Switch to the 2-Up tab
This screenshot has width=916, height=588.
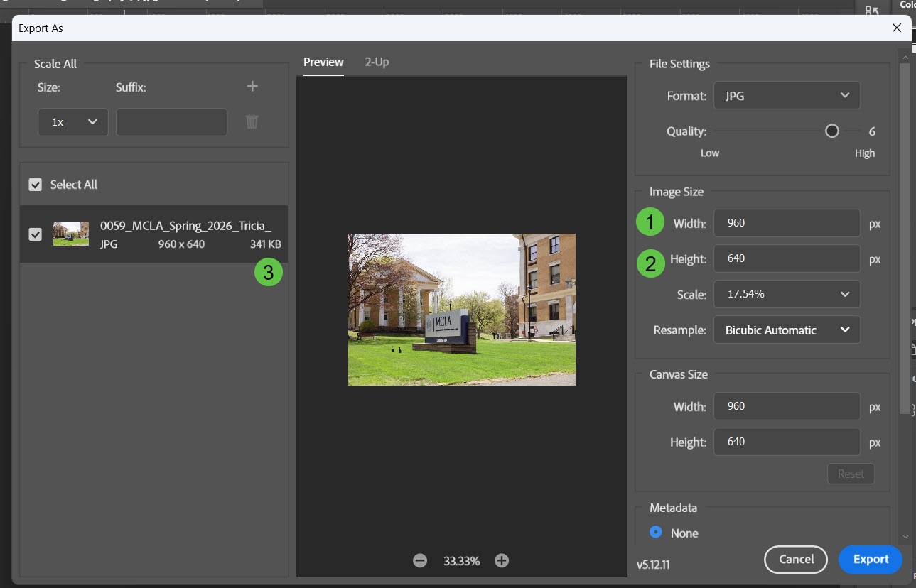pos(377,62)
